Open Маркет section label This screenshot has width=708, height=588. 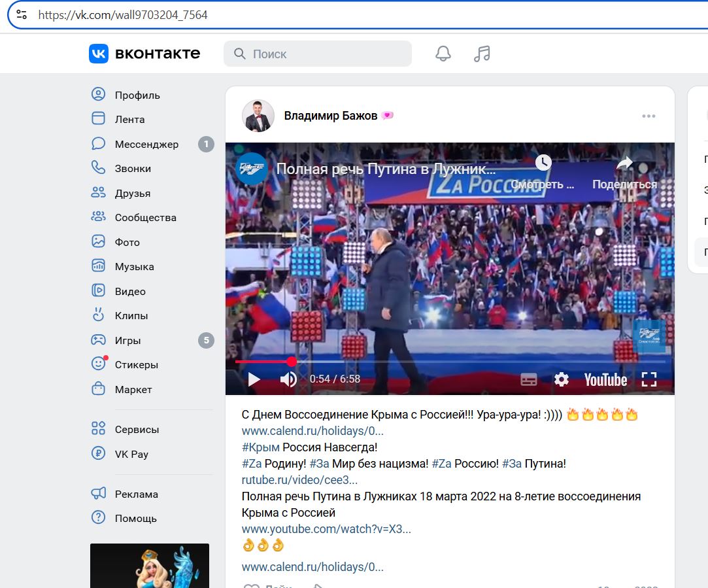pyautogui.click(x=133, y=390)
